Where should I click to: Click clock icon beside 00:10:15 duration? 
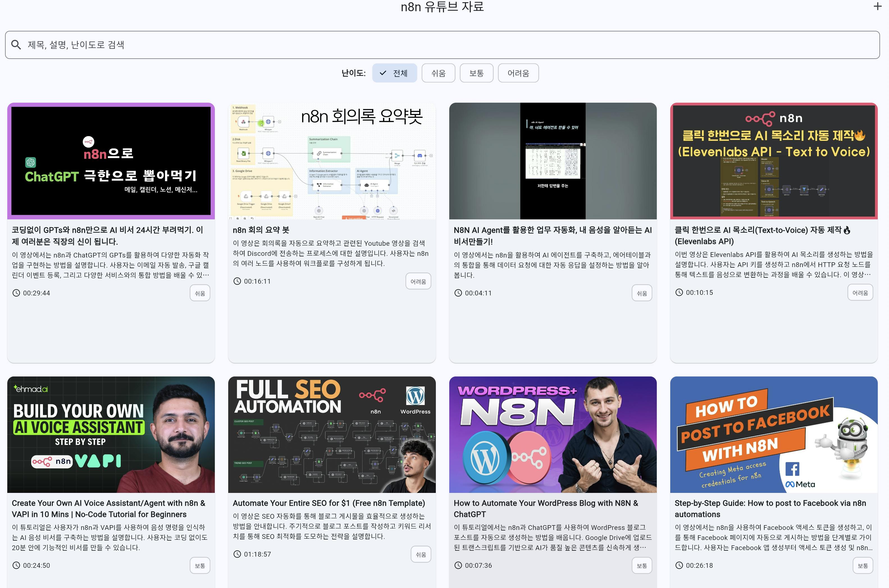point(679,292)
